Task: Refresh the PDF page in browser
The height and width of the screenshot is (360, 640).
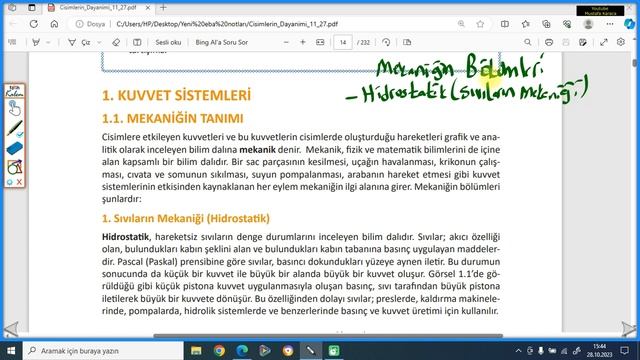Action: (x=33, y=24)
